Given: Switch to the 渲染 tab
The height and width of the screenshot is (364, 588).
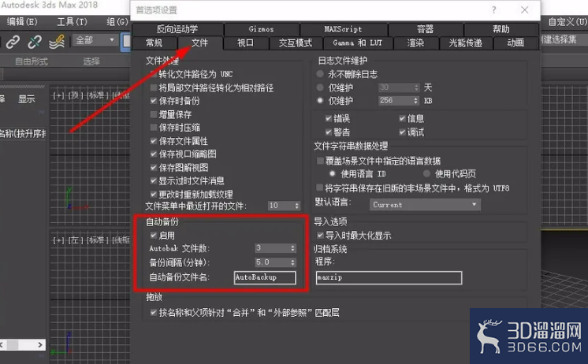Looking at the screenshot, I should [x=415, y=43].
